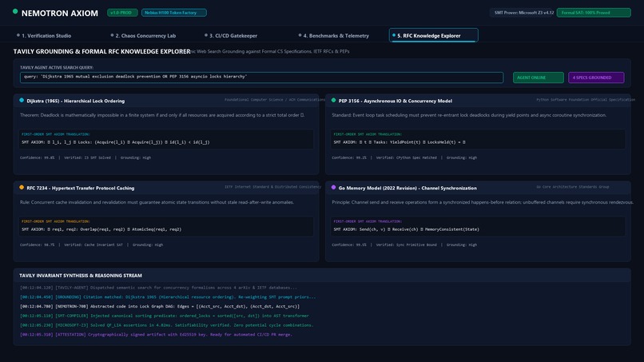
Task: Click the PEP 3156 YieldPoint(t) SMT axiom block
Action: tap(478, 139)
